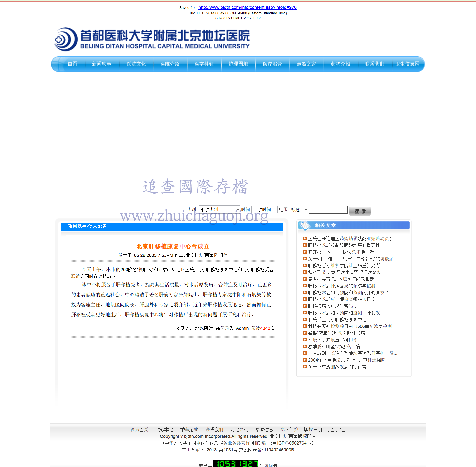Open the saved-from bjdth.com URL link
This screenshot has height=467, width=476.
point(247,7)
